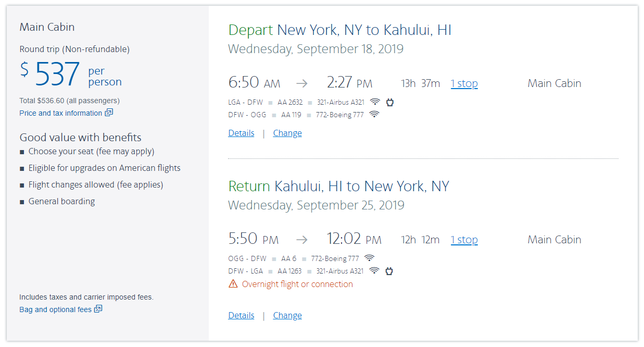Click the power outlet icon for AA 2632
The image size is (644, 347).
click(389, 102)
